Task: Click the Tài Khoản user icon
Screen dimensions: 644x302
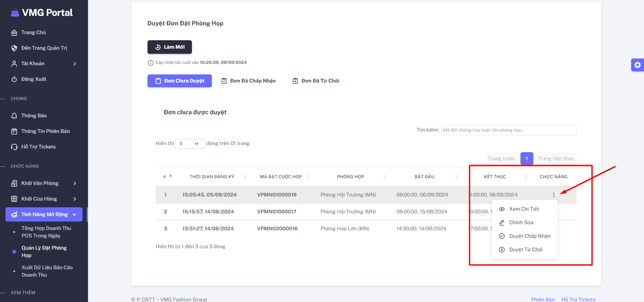Action: point(14,64)
